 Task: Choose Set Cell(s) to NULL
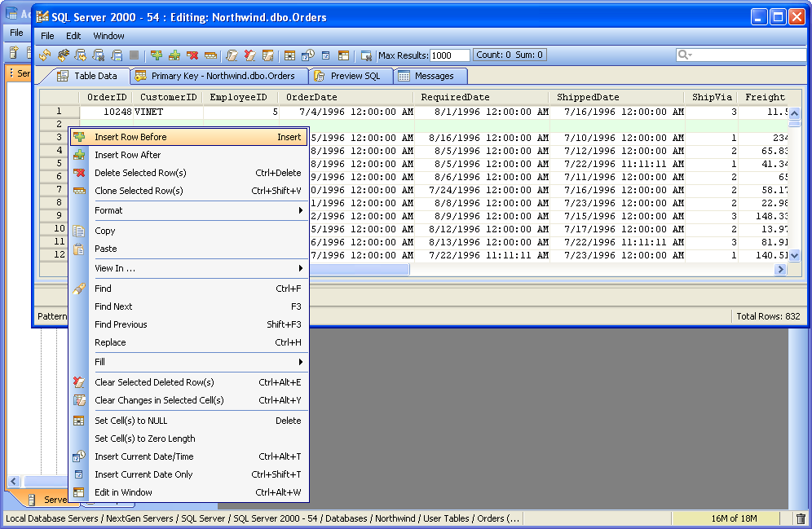coord(189,421)
